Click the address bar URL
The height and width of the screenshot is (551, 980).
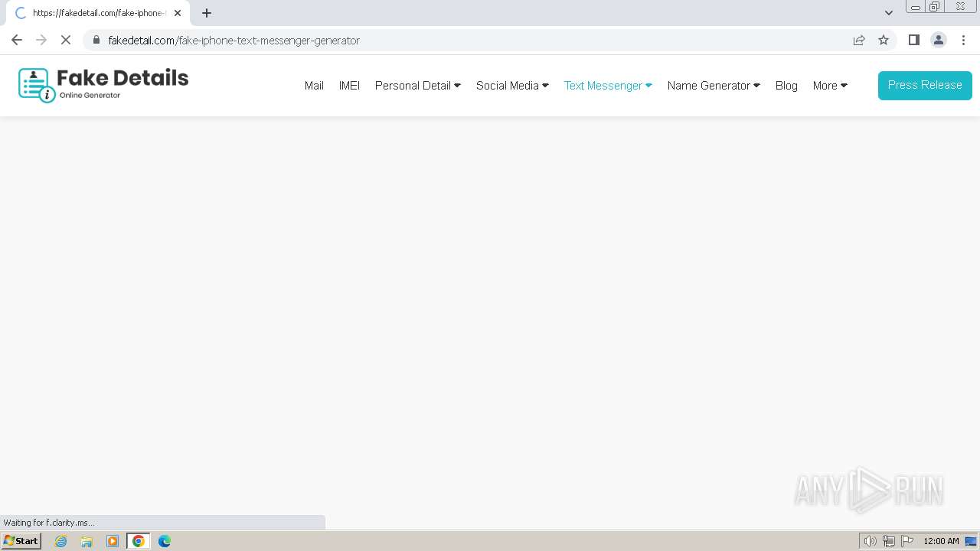[234, 41]
